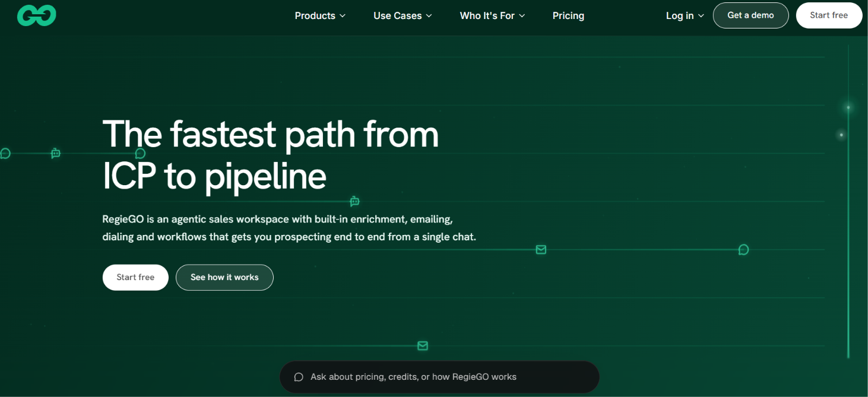Viewport: 868px width, 397px height.
Task: Expand the Products chevron arrow
Action: coord(343,16)
